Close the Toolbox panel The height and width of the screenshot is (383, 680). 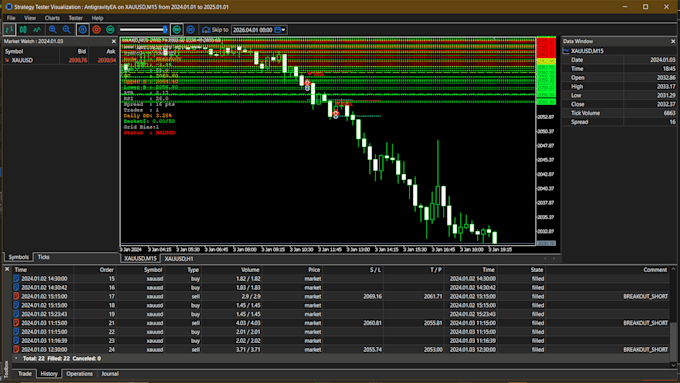click(7, 269)
